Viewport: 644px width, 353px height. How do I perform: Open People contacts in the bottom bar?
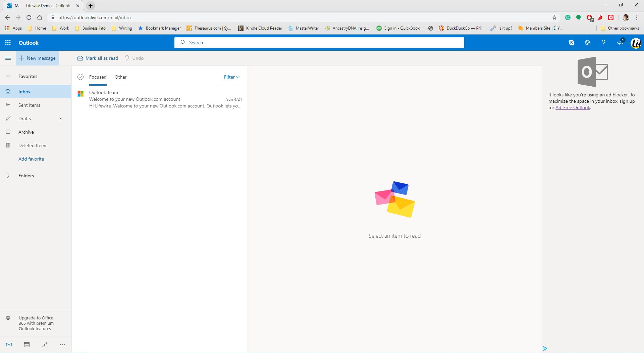(45, 345)
